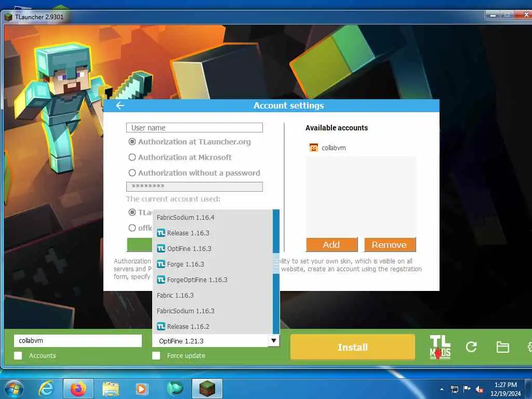Click into the masked password field
Image resolution: width=532 pixels, height=399 pixels.
pos(194,187)
